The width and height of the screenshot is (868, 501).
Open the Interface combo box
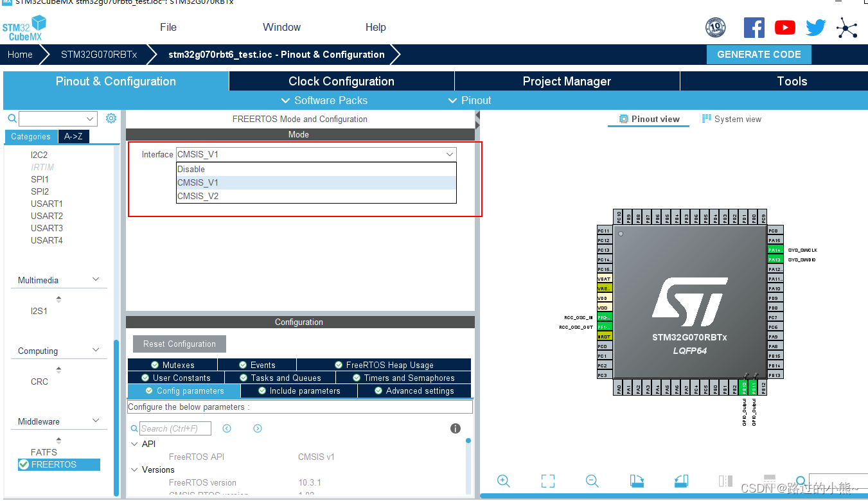tap(316, 154)
